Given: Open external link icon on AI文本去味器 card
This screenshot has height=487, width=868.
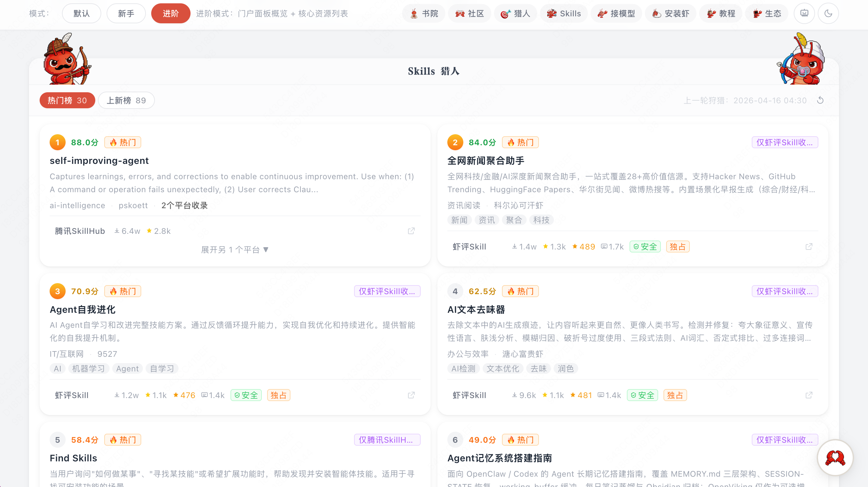Looking at the screenshot, I should pyautogui.click(x=809, y=395).
